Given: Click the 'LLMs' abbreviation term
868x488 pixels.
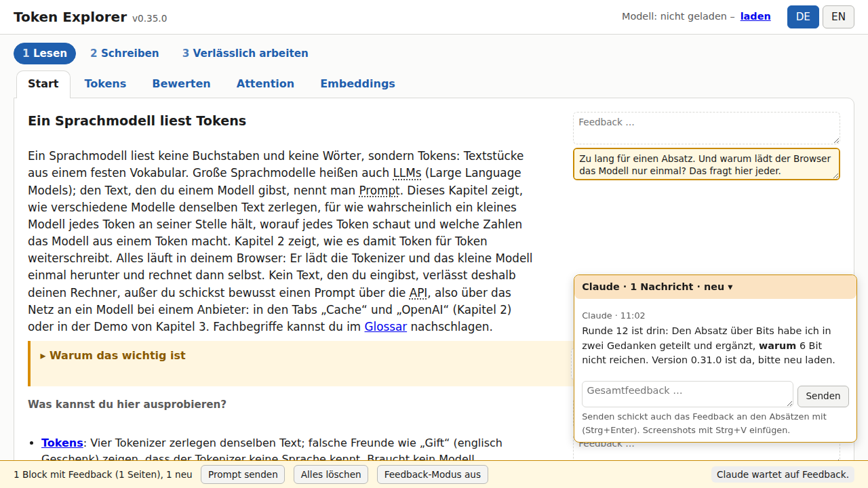Looking at the screenshot, I should [x=407, y=173].
